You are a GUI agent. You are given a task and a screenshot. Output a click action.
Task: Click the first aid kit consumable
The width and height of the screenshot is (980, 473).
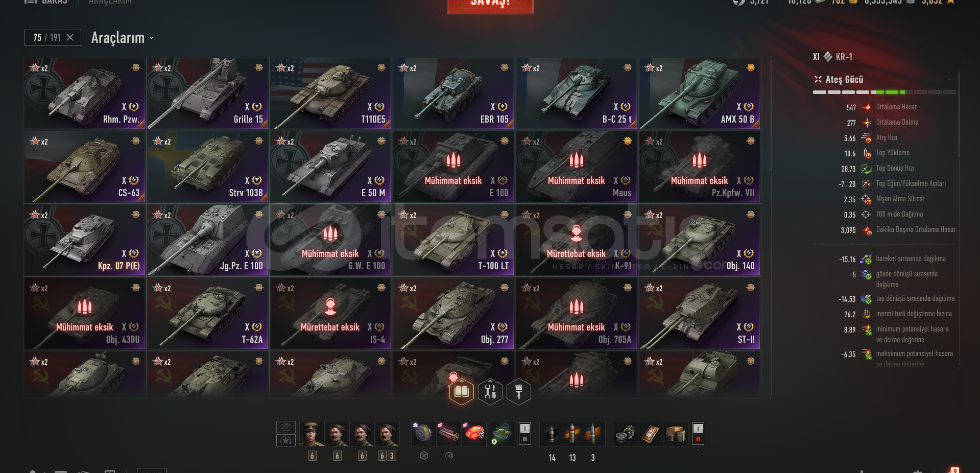tap(650, 434)
